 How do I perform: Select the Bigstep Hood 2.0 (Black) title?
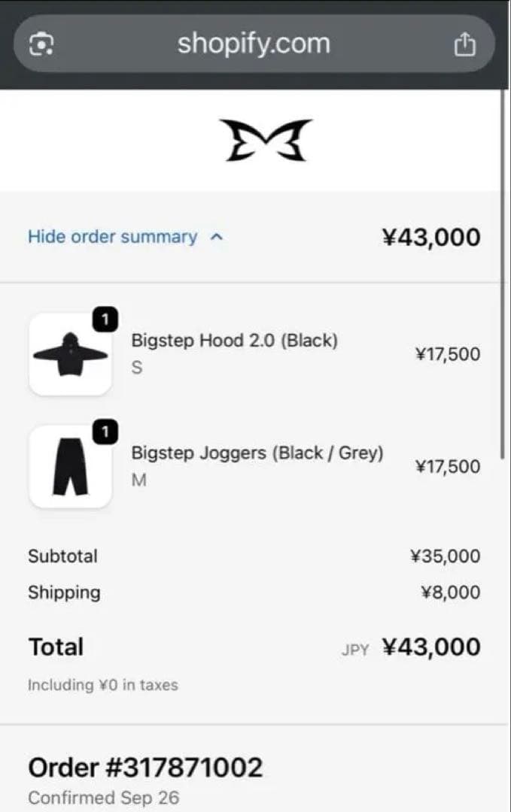pyautogui.click(x=234, y=341)
